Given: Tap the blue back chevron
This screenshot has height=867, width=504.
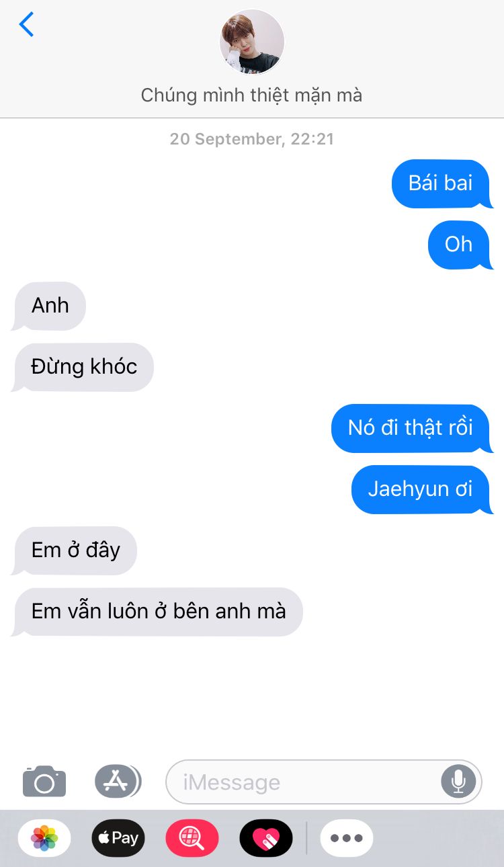Looking at the screenshot, I should pyautogui.click(x=26, y=25).
